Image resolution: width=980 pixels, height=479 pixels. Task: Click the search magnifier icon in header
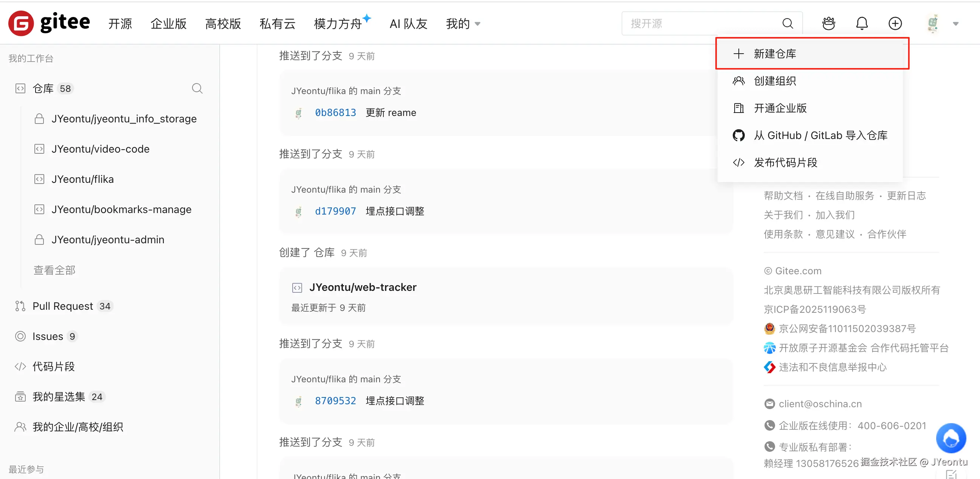(788, 23)
